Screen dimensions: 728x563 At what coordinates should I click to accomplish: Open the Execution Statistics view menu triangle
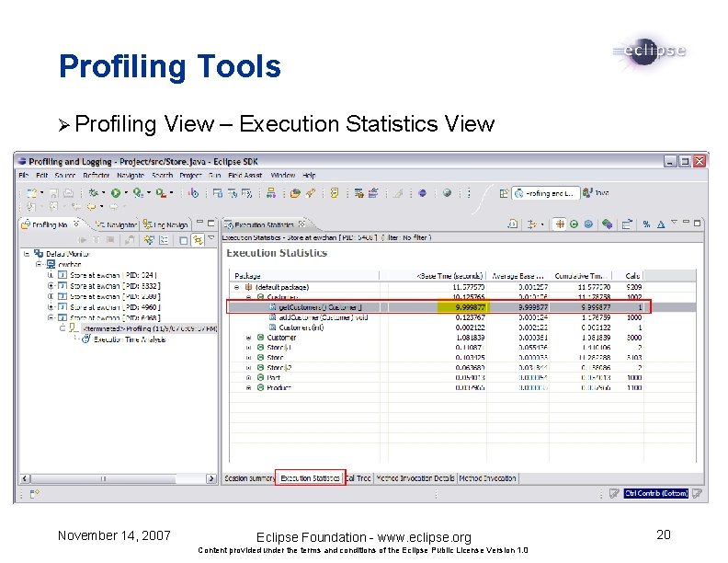[x=674, y=223]
